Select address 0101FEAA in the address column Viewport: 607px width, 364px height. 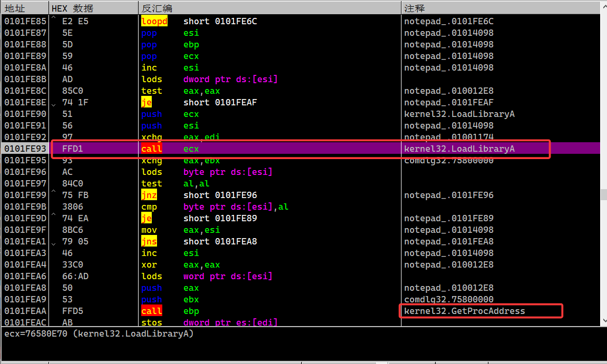click(25, 311)
